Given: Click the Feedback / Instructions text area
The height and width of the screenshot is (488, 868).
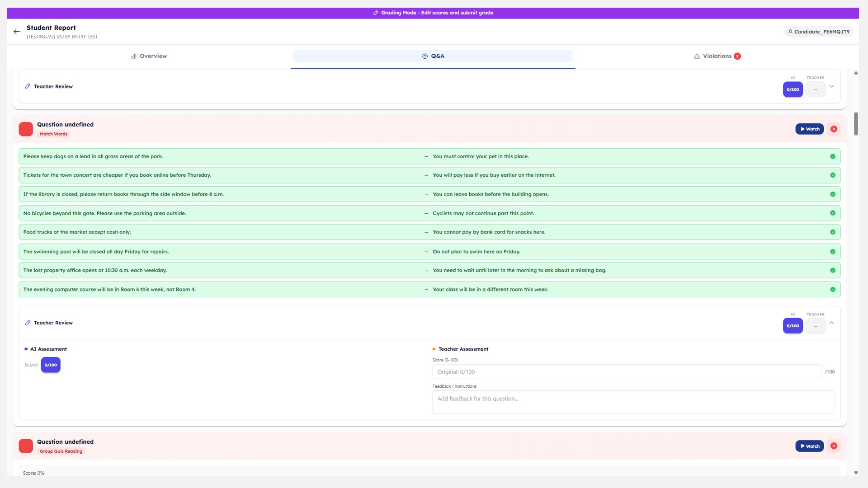Looking at the screenshot, I should pos(633,402).
